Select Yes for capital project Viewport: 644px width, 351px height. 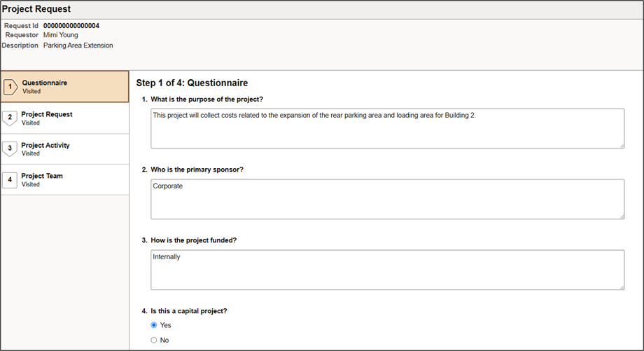tap(154, 325)
